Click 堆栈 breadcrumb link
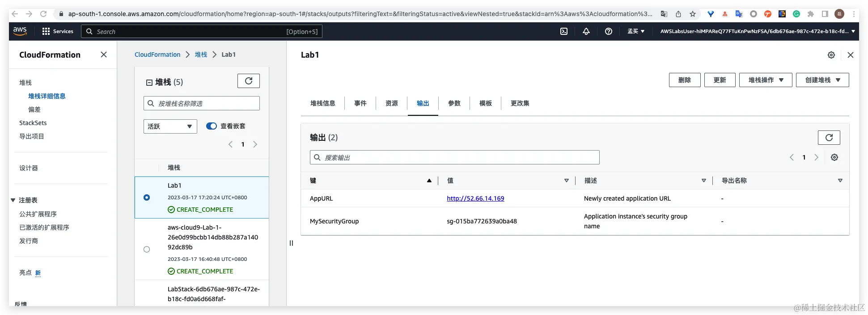Image resolution: width=868 pixels, height=315 pixels. click(201, 55)
